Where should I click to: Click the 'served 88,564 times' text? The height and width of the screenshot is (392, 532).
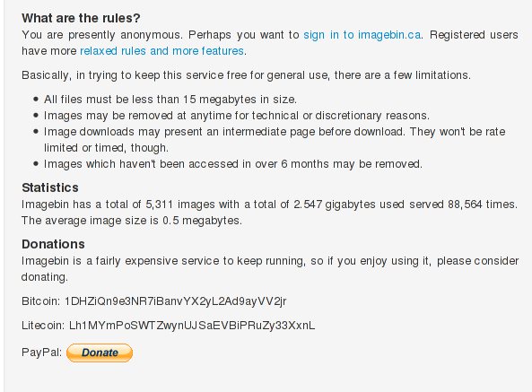point(463,205)
